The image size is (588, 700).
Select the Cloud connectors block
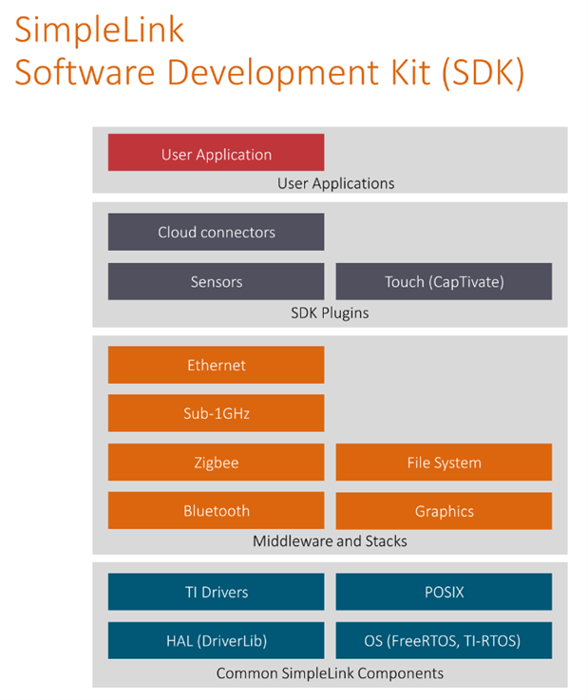216,232
